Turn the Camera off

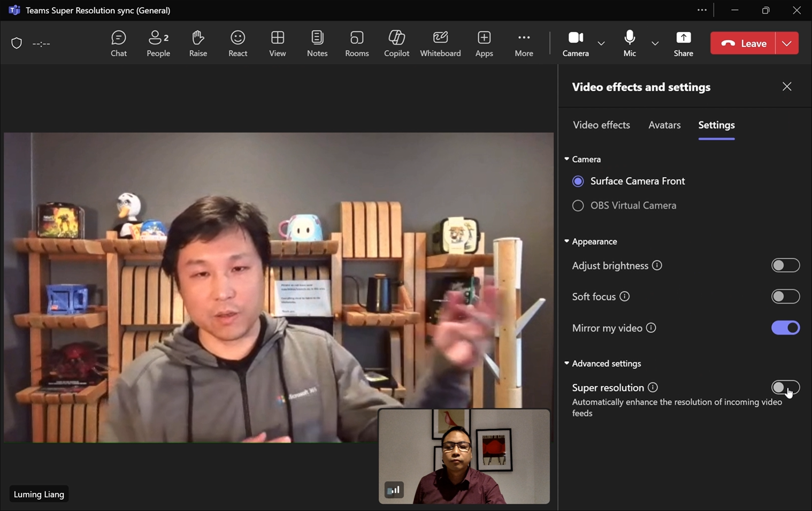point(576,43)
